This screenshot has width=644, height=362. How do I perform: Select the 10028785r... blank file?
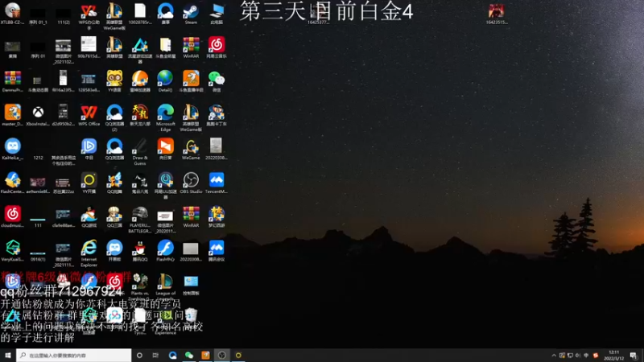[140, 13]
